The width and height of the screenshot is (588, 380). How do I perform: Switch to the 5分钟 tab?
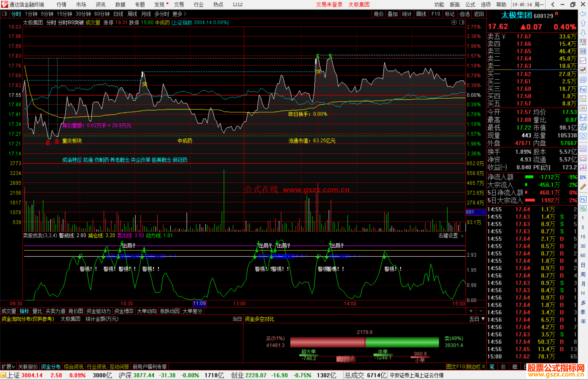point(47,14)
